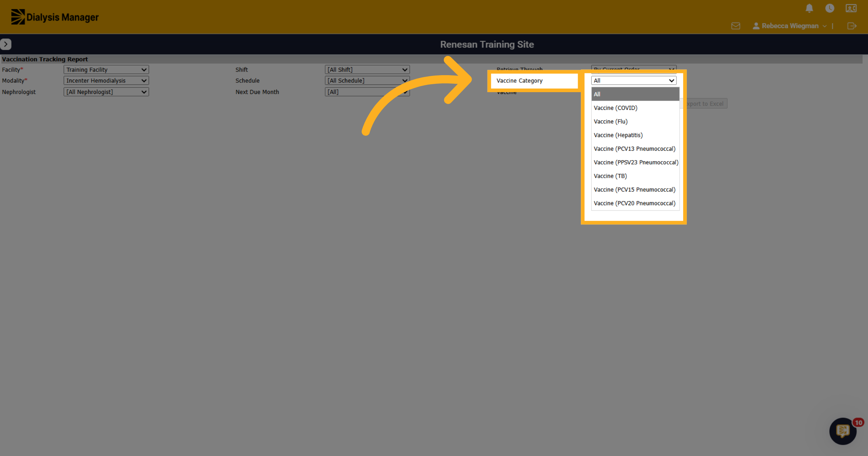
Task: Open the Shift dropdown
Action: (367, 70)
